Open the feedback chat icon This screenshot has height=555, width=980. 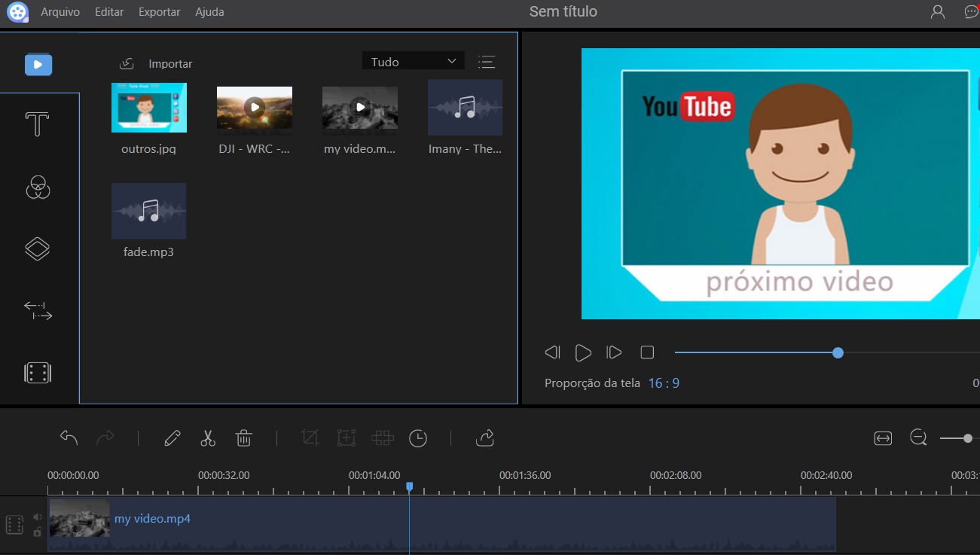972,12
